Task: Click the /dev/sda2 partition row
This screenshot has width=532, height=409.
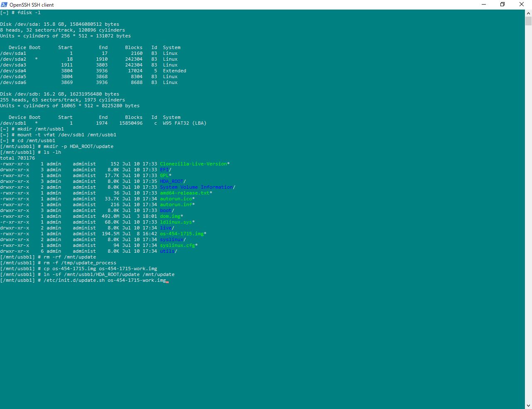Action: tap(89, 59)
